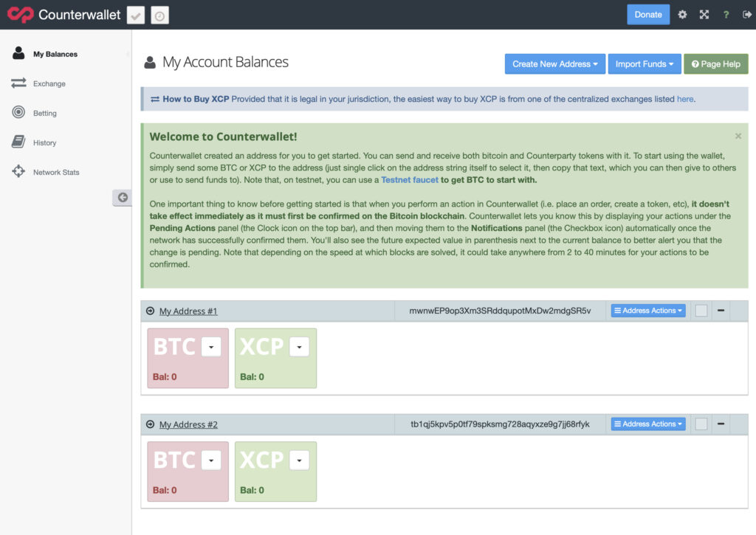Open Pending Actions clock icon

159,15
